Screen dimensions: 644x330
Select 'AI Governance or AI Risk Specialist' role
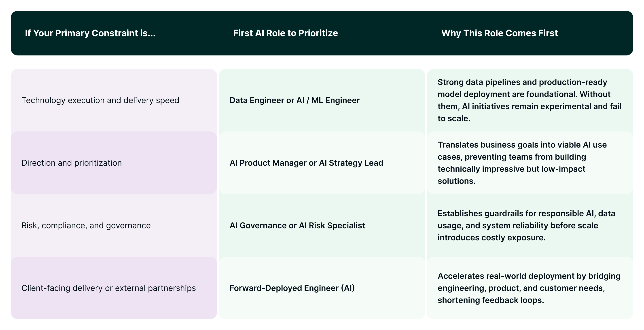pos(297,226)
